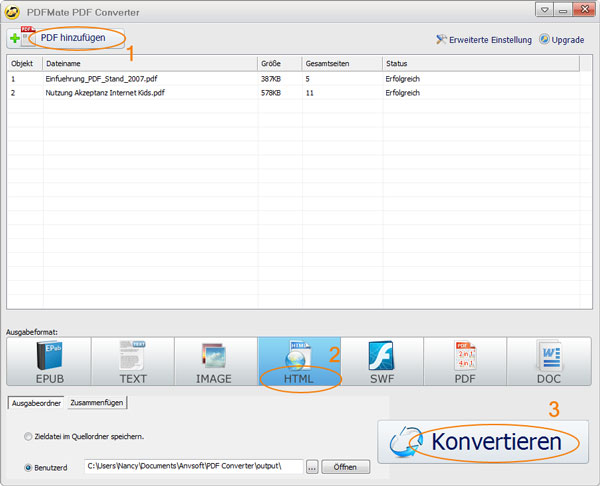Switch to the Zusammenfügen tab

(97, 403)
